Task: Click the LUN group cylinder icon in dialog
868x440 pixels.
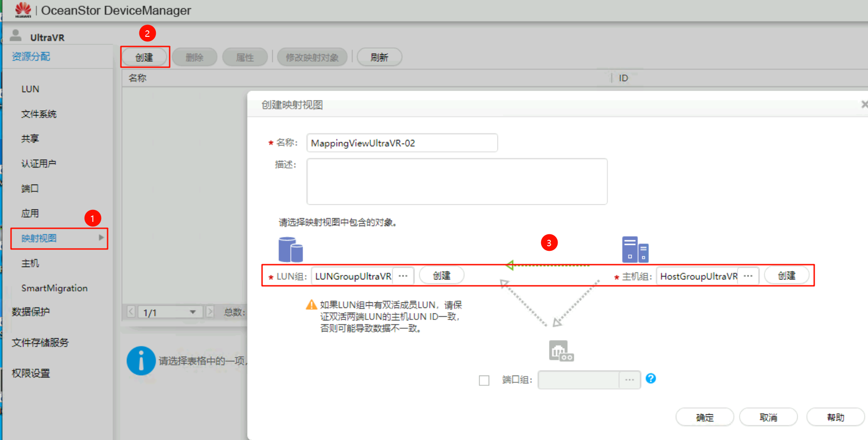Action: (290, 249)
